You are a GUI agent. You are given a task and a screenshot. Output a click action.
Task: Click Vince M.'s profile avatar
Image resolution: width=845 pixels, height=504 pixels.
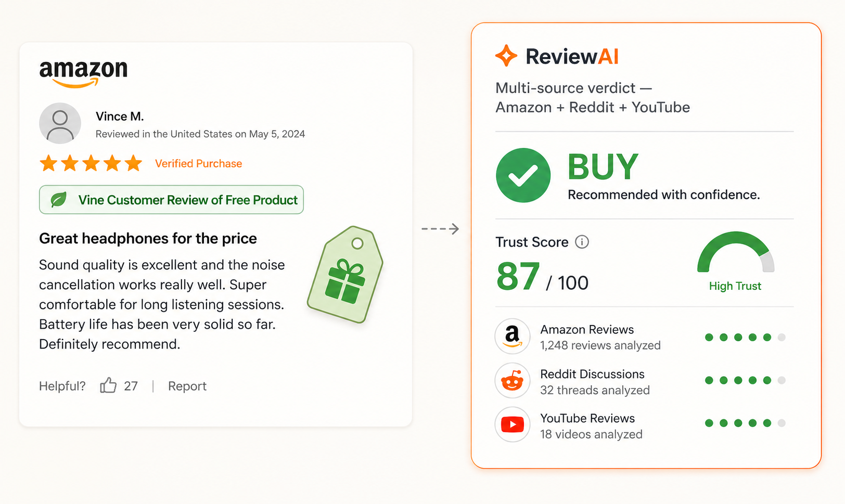60,123
